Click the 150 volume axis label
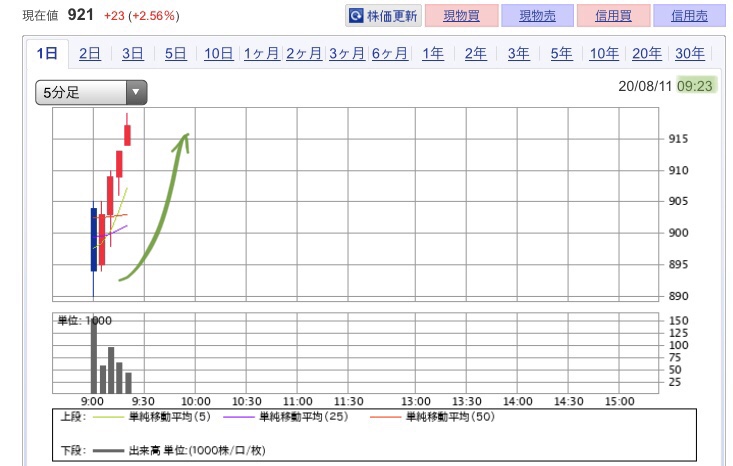Screen dimensions: 733x466 click(678, 321)
